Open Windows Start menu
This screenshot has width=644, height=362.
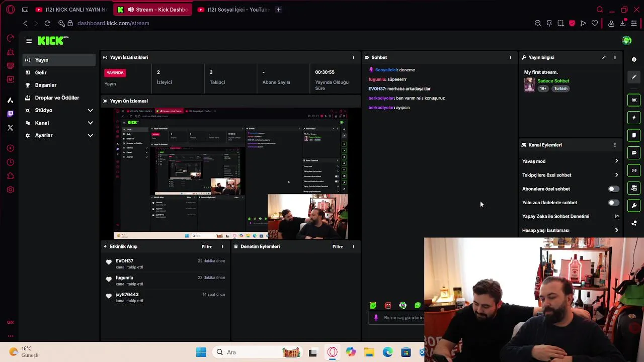click(201, 352)
